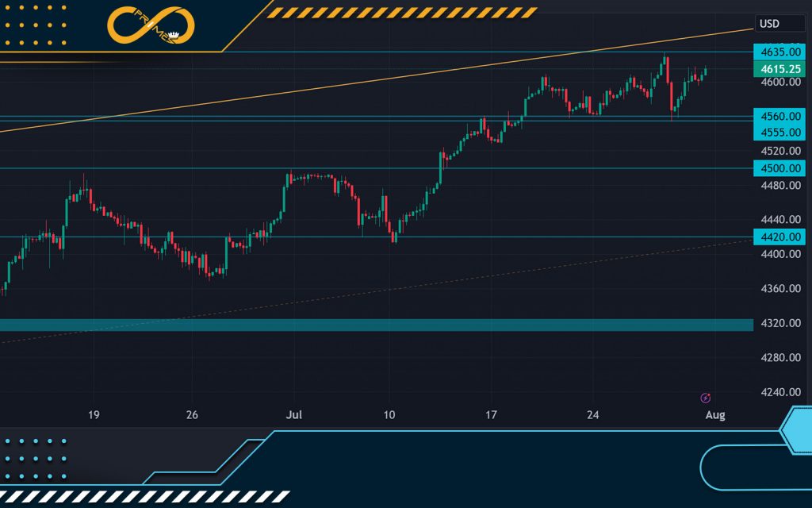Click the 4320.00 price scale value
Screen dimensions: 812x508
point(778,323)
